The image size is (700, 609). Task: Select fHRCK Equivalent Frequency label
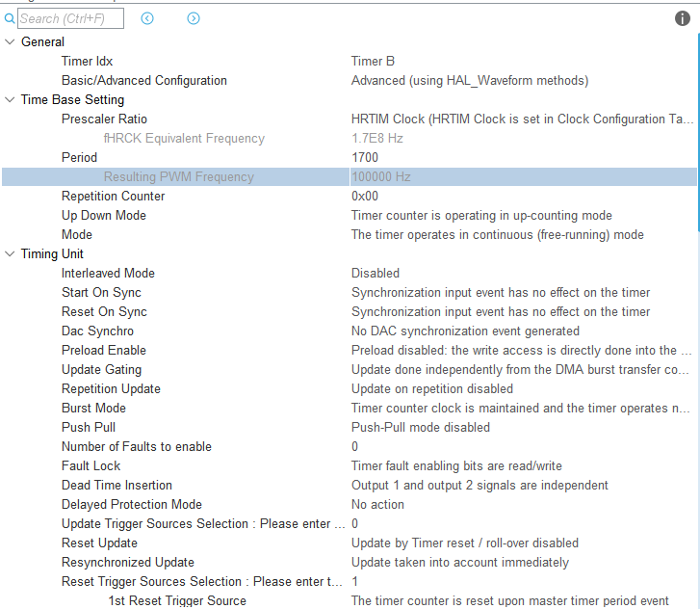point(184,138)
